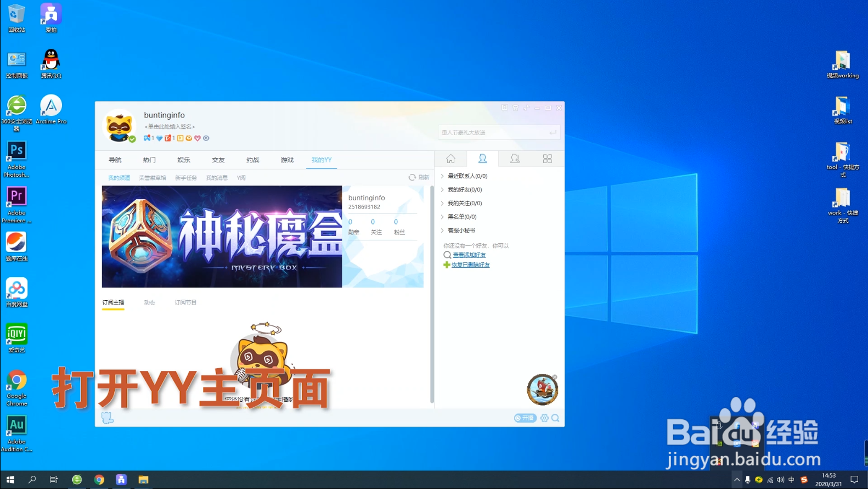Click the red gift badge icon
The height and width of the screenshot is (489, 868).
click(x=168, y=138)
